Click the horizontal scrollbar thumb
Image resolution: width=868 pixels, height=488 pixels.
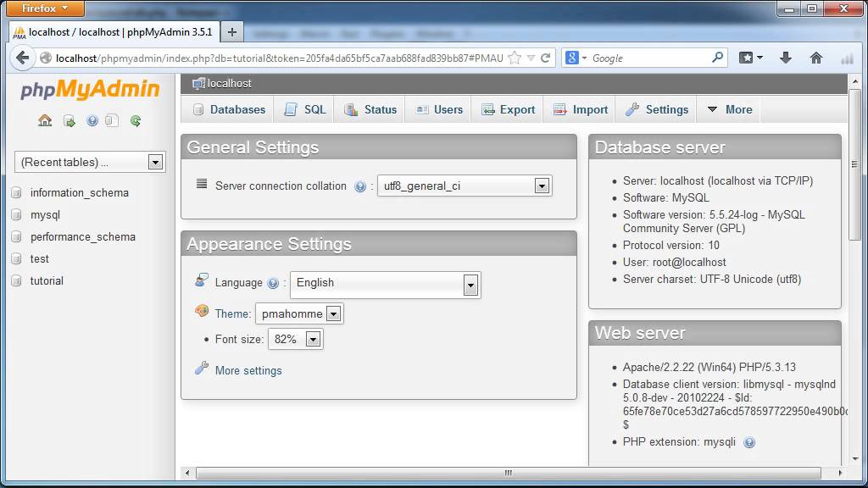(x=509, y=473)
